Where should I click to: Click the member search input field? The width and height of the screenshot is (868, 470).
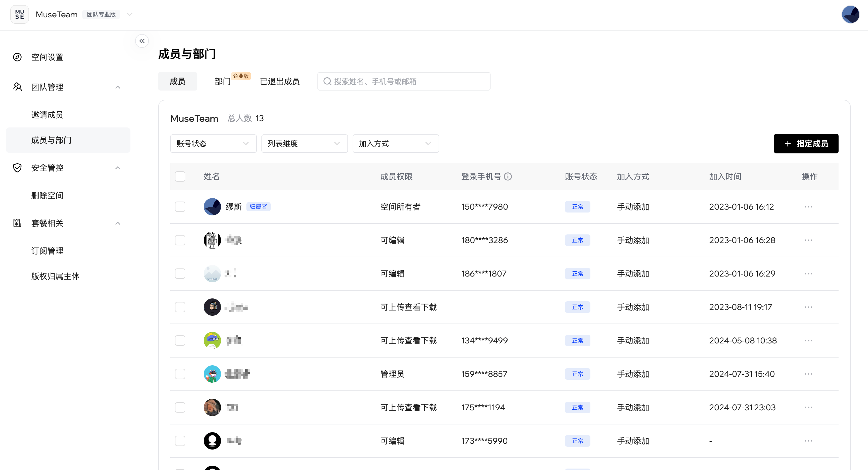pyautogui.click(x=404, y=82)
